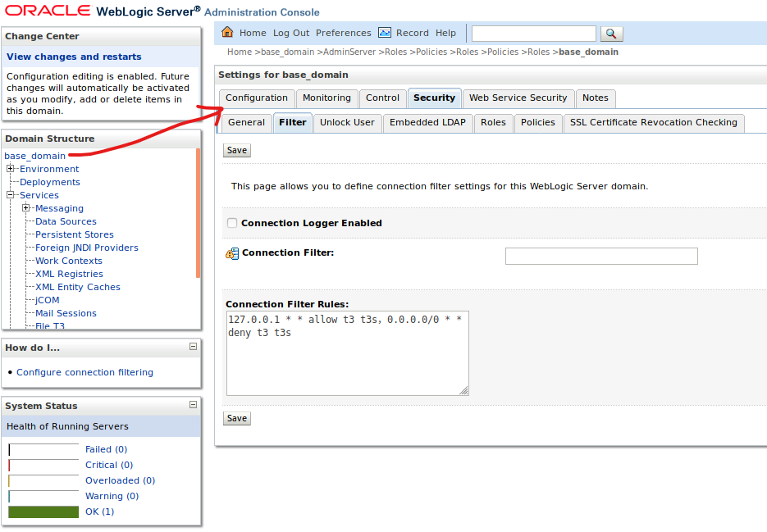Open the Roles subtab
The height and width of the screenshot is (532, 767).
tap(493, 123)
